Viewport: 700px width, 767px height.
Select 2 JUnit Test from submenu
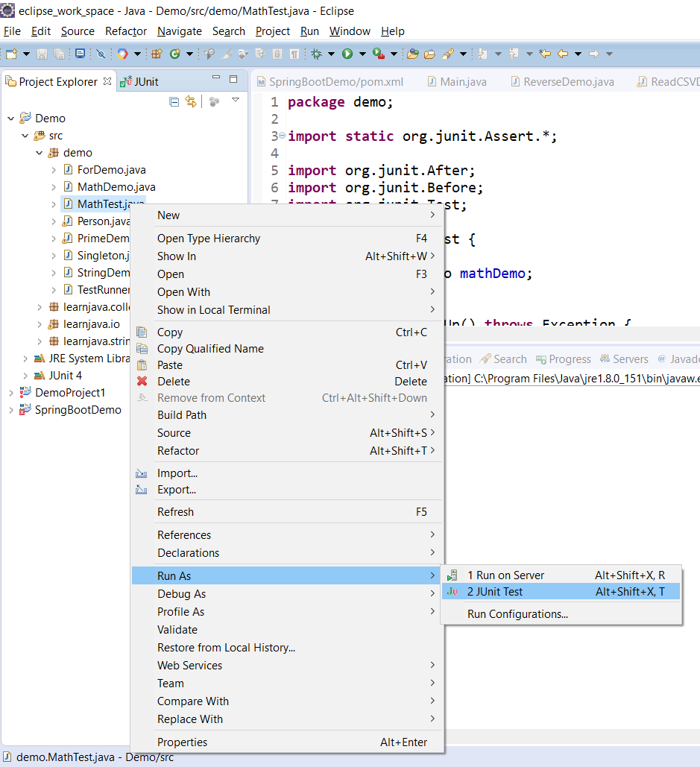(495, 592)
